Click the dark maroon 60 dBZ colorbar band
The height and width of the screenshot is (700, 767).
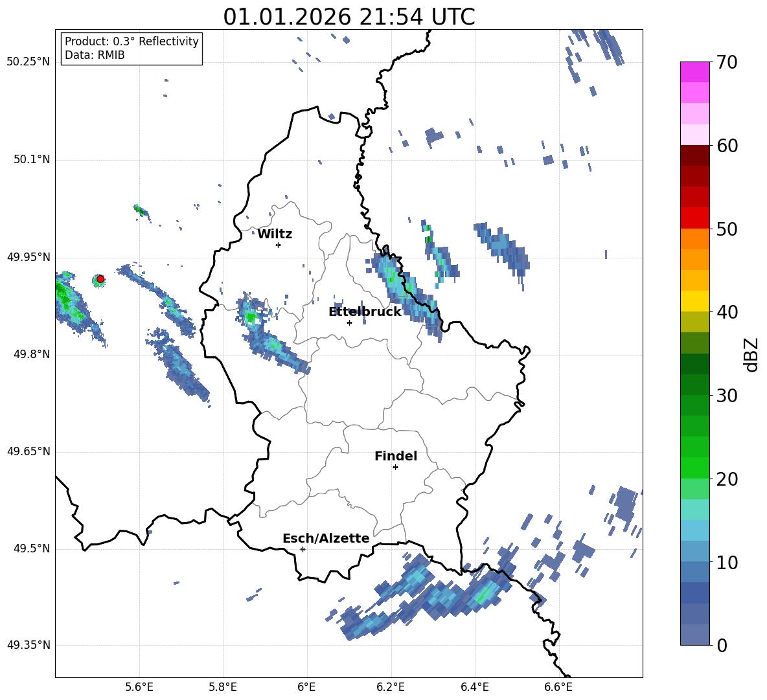click(695, 155)
